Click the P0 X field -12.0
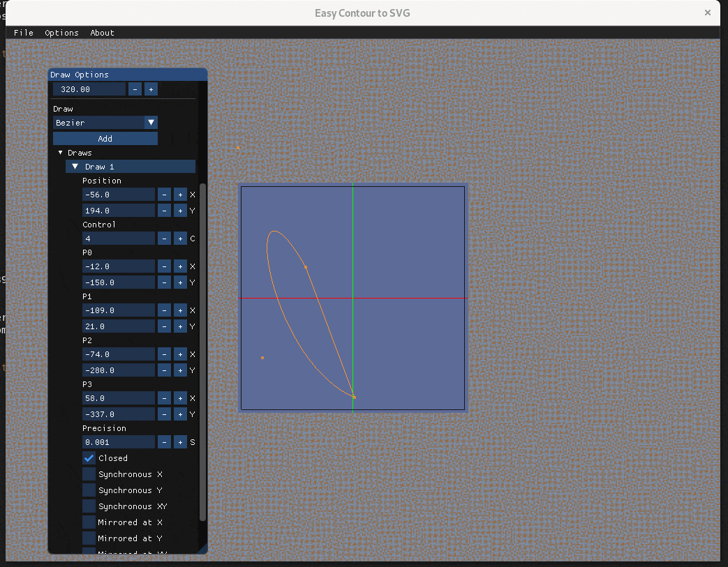 119,266
